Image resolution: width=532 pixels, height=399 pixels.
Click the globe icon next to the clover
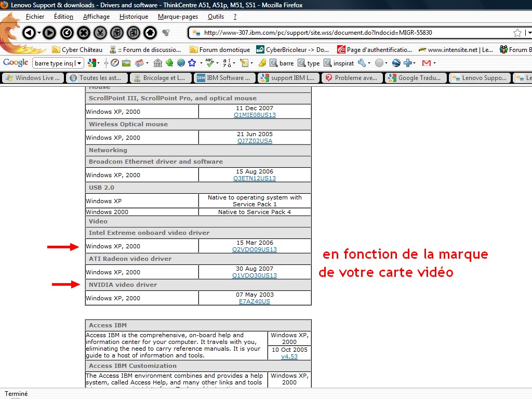pos(181,63)
